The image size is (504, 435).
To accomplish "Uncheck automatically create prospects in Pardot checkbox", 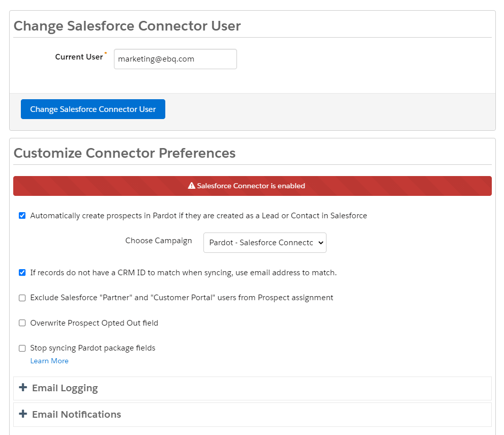I will click(22, 215).
